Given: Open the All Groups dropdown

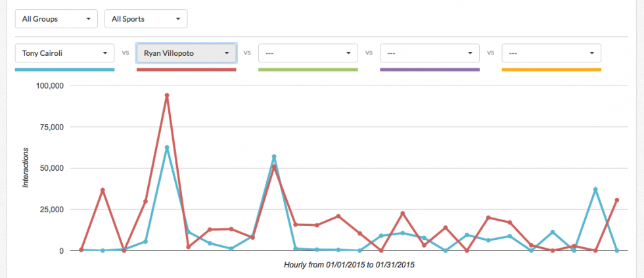Looking at the screenshot, I should click(56, 19).
